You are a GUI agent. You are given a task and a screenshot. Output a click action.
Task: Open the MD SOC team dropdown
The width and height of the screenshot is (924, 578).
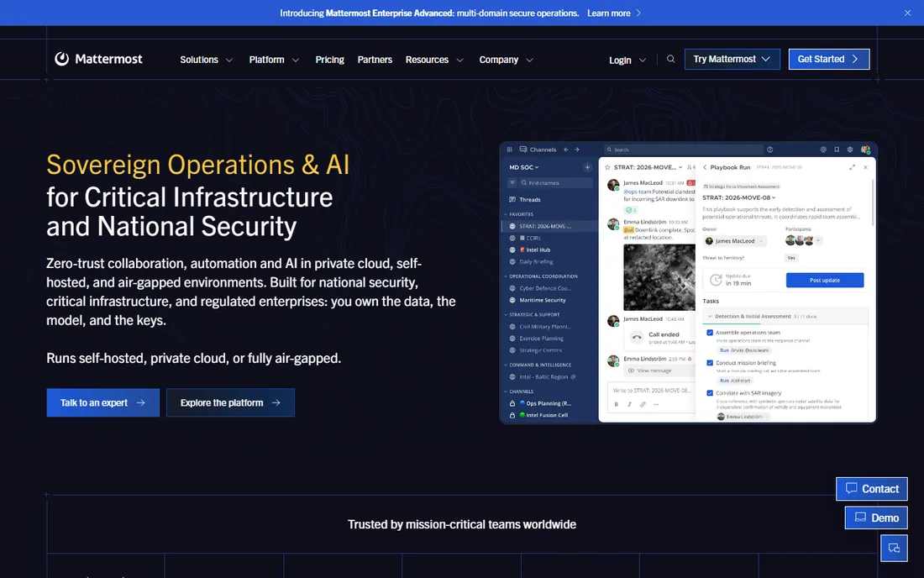pyautogui.click(x=524, y=167)
